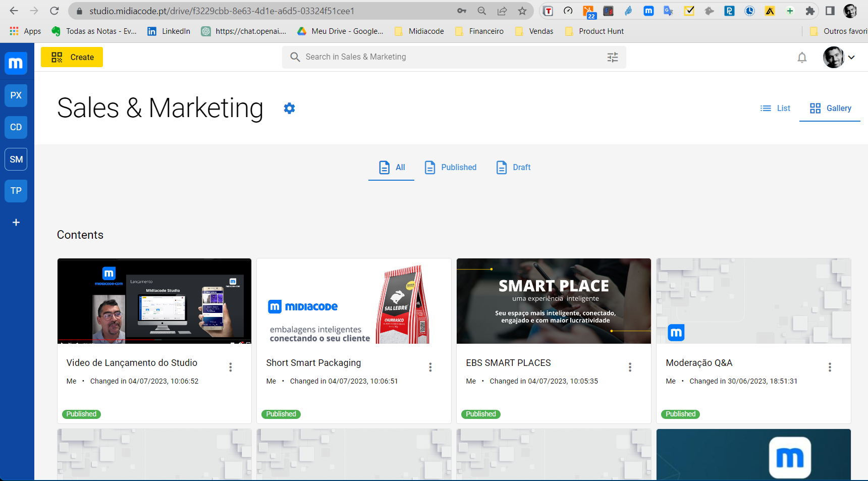The width and height of the screenshot is (868, 481).
Task: Open the Vendas bookmark folder
Action: (534, 31)
